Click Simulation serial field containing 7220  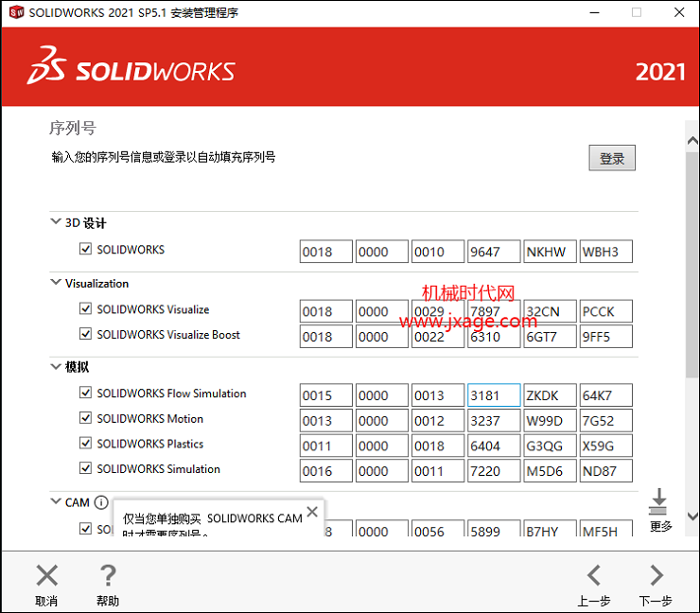[x=494, y=470]
